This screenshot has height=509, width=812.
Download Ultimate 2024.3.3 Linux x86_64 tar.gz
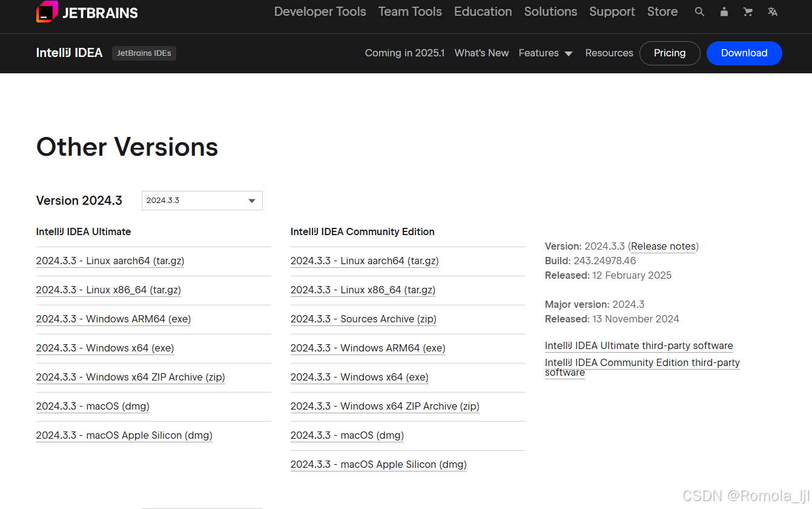(108, 290)
